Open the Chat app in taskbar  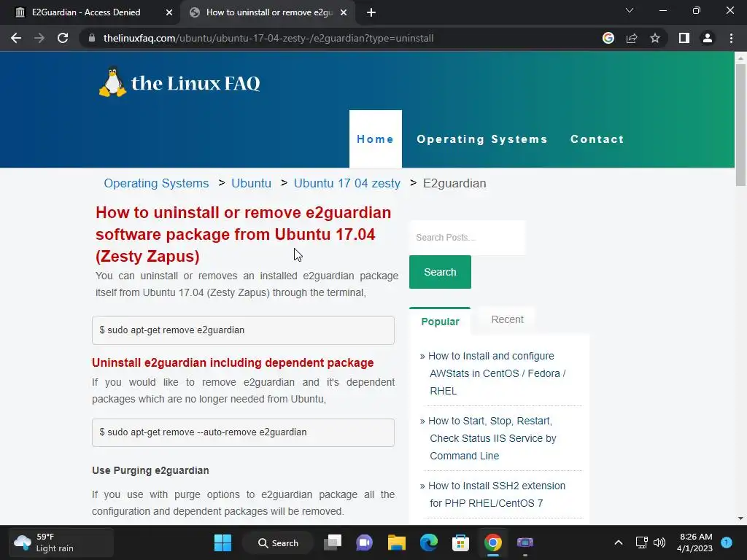click(365, 542)
